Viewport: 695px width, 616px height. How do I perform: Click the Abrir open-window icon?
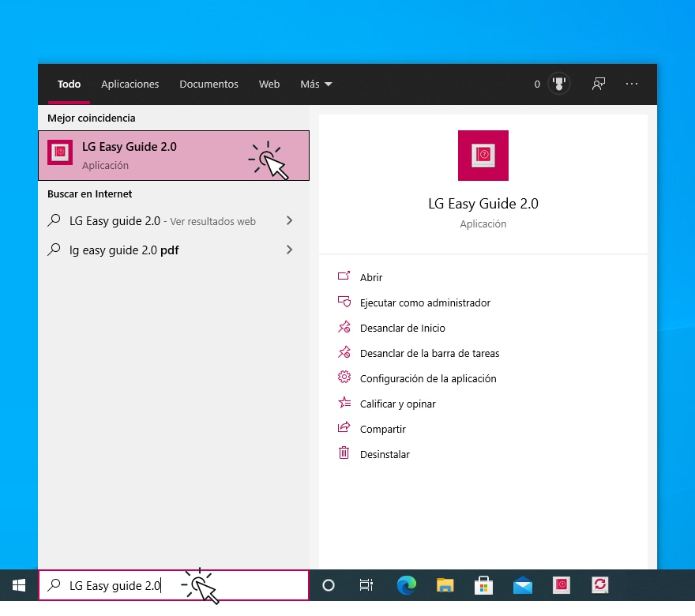(344, 276)
